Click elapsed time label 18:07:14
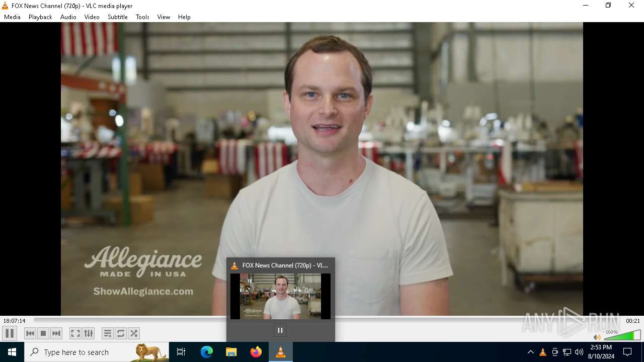The height and width of the screenshot is (362, 644). coord(14,321)
